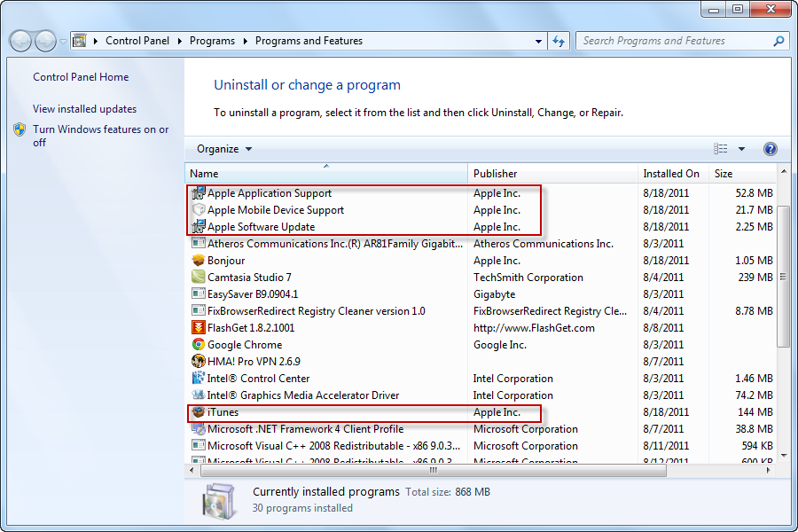Screen dimensions: 798x532
Task: Go back with the Back arrow
Action: 21,41
